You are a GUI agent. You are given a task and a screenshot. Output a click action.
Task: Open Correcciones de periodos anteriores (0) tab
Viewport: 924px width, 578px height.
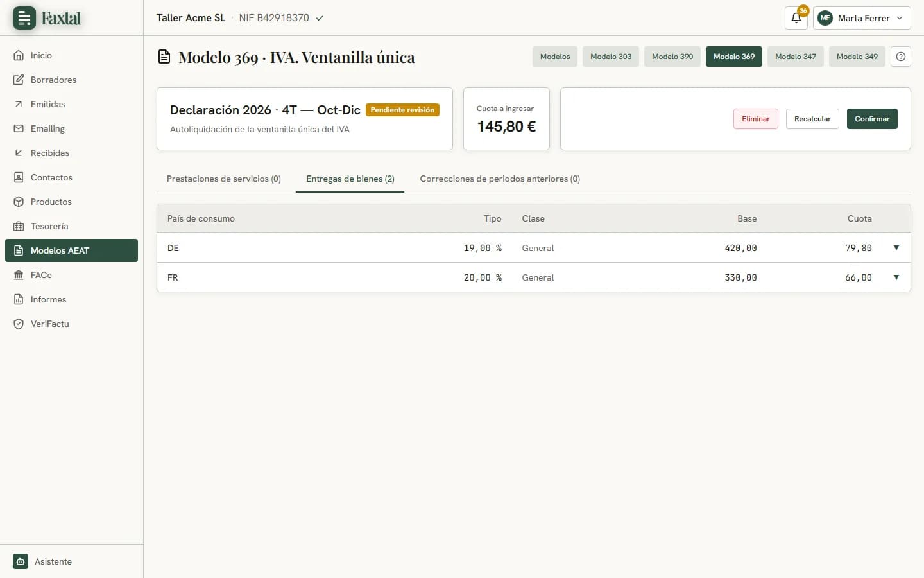click(500, 179)
